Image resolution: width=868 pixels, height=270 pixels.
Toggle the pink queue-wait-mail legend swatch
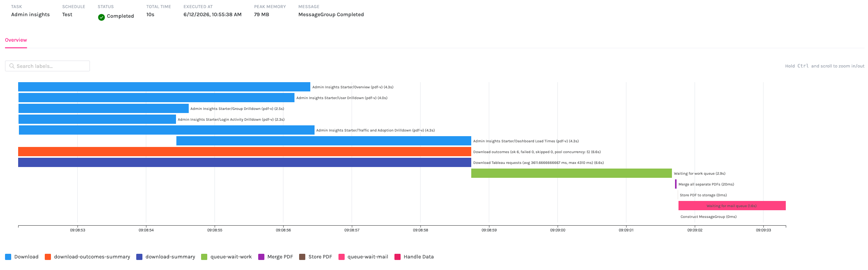point(341,257)
